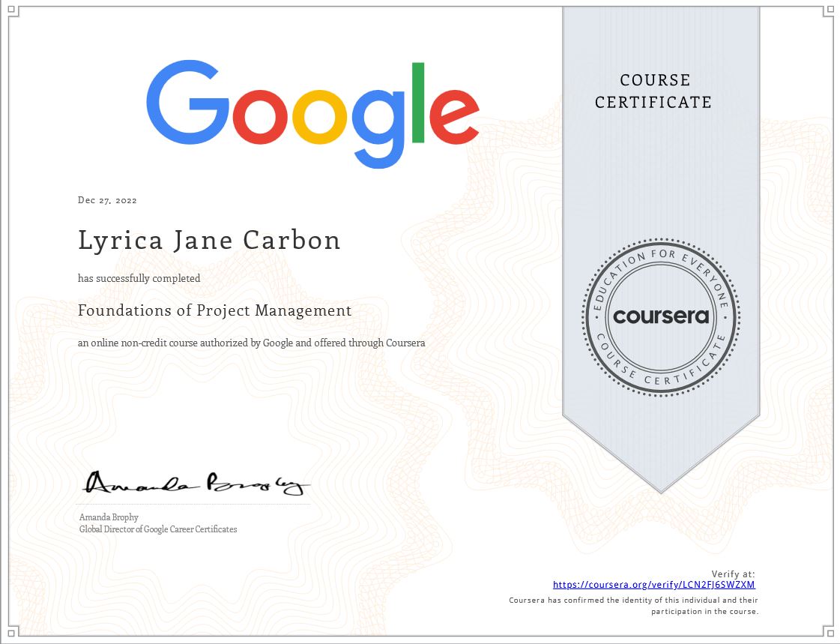
Task: Select the recipient name Lyrica Jane Carbon
Action: 210,240
